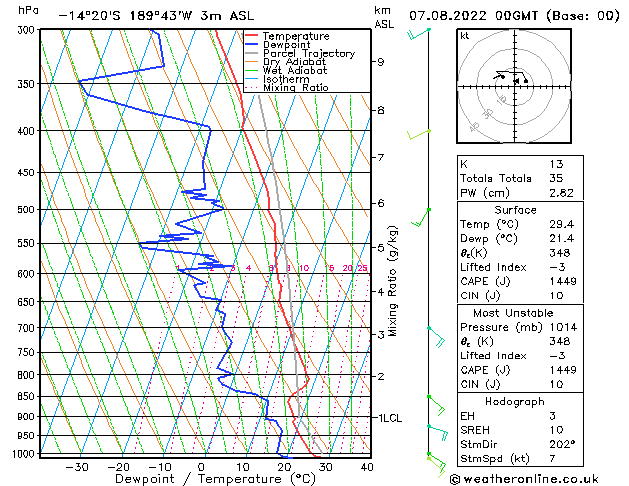Click the Most Unstable CIN value 10
Viewport: 629px width, 486px height.
(556, 384)
